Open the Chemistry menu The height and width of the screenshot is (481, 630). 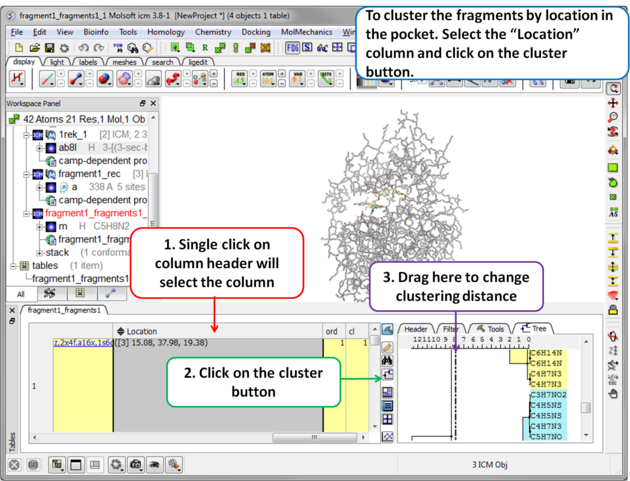coord(212,32)
